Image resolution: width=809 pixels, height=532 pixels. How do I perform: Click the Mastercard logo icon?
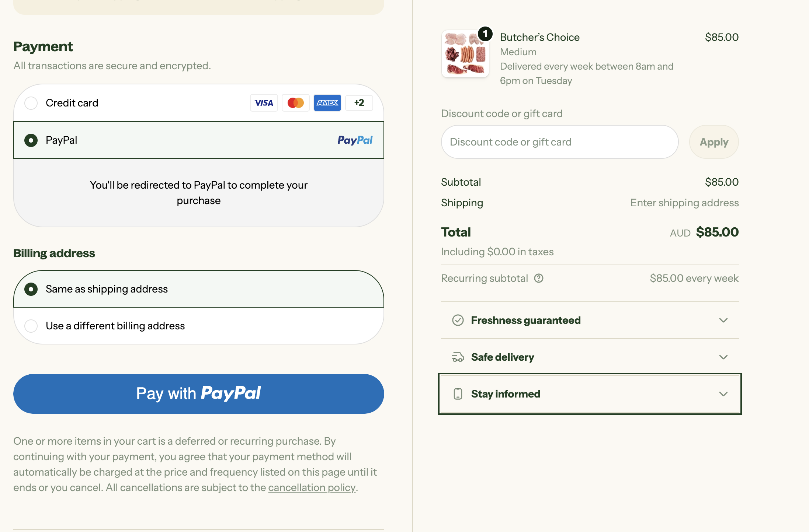pos(295,103)
